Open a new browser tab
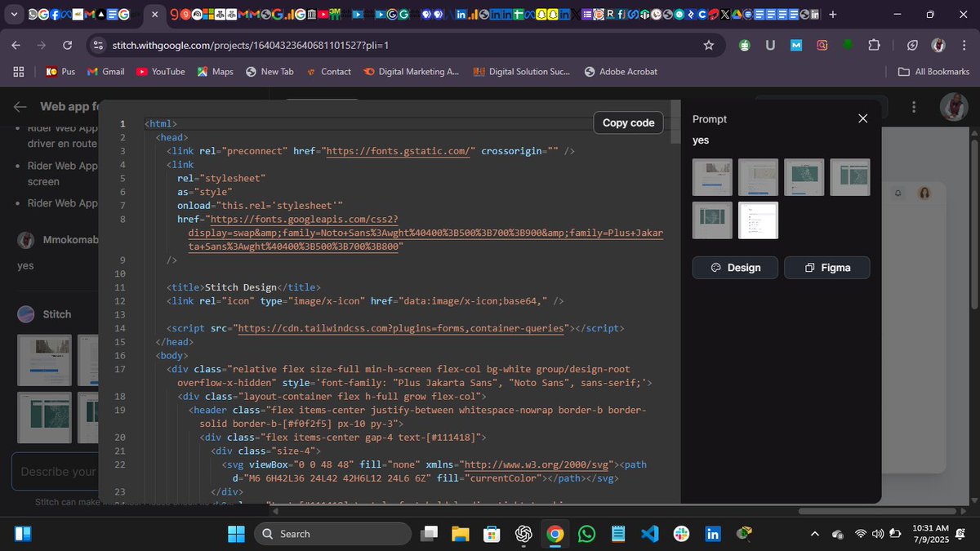Viewport: 980px width, 551px height. tap(832, 15)
